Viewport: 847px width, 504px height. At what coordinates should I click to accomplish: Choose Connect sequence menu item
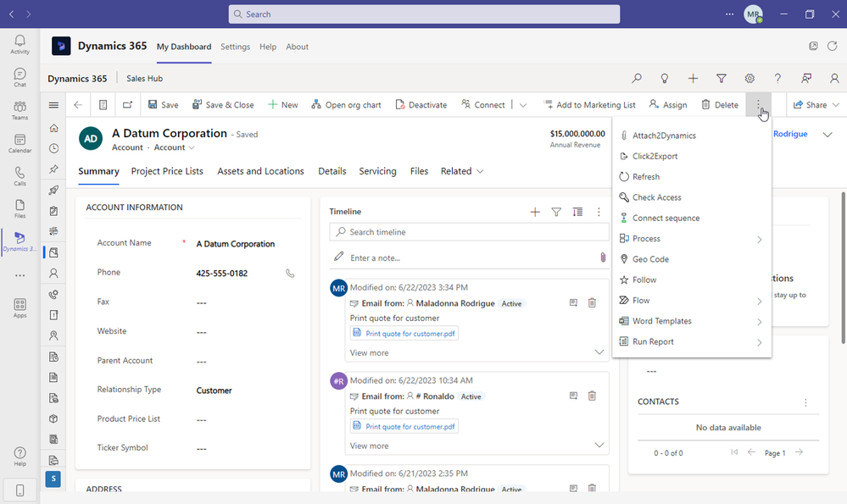tap(692, 218)
